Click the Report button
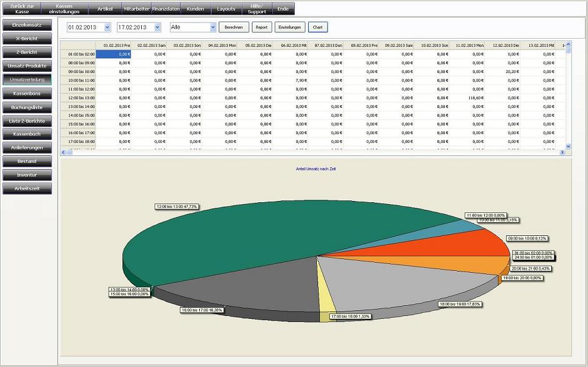588x367 pixels. point(261,27)
